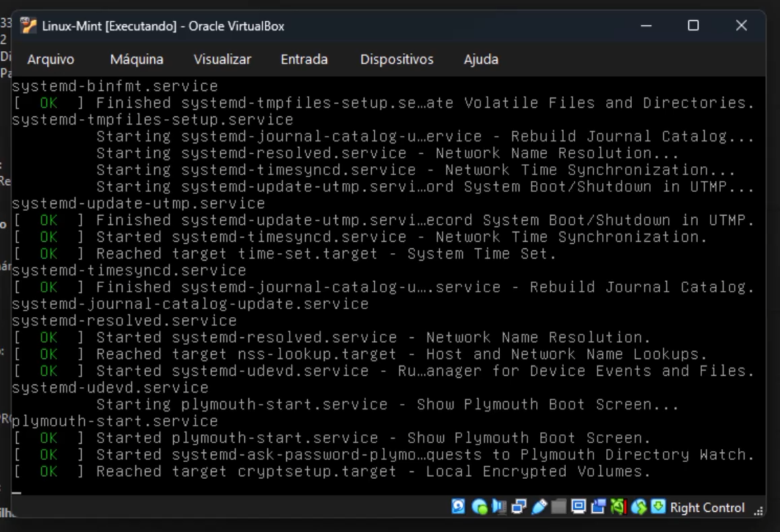Screen dimensions: 780x532
Task: Click the 'systemd-binfmt.service' line
Action: tap(115, 86)
